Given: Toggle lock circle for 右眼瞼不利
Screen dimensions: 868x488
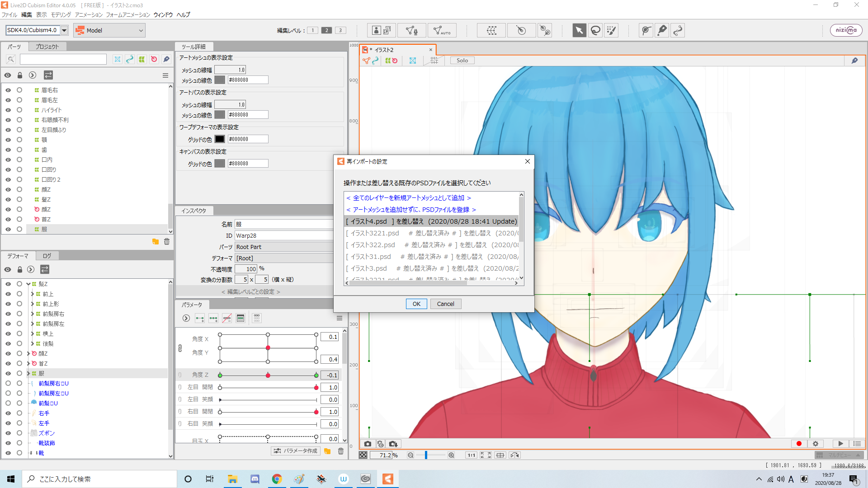Looking at the screenshot, I should pyautogui.click(x=19, y=120).
